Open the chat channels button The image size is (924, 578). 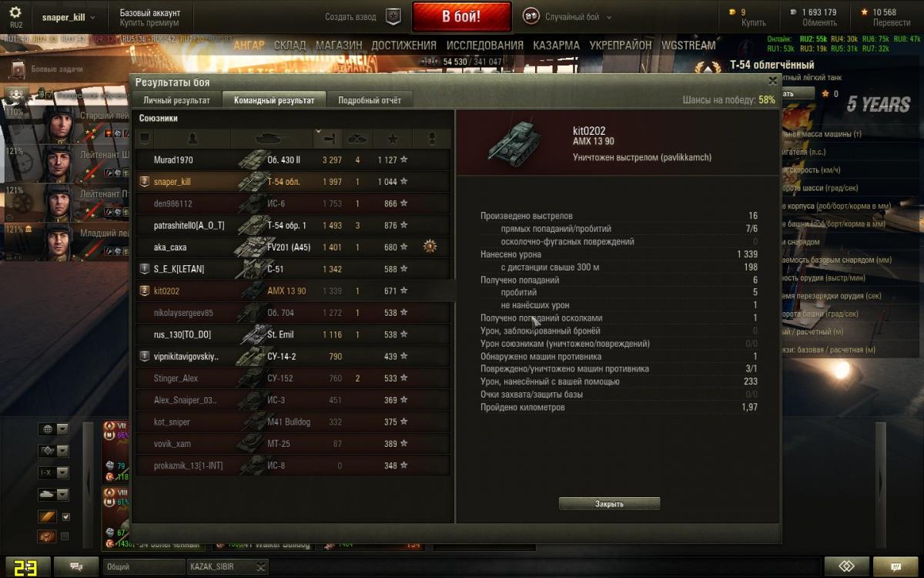pos(77,566)
